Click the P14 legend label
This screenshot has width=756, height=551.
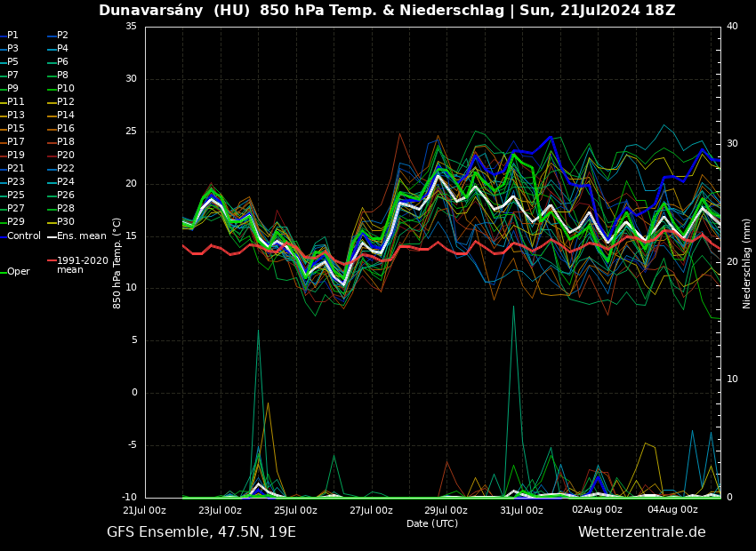(65, 116)
